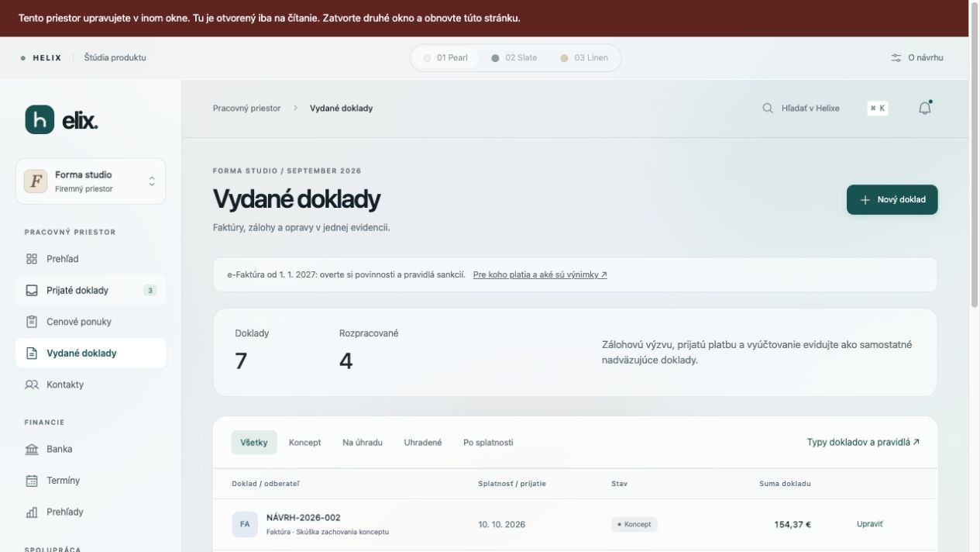Click the plus icon in Nový doklad

pos(865,200)
